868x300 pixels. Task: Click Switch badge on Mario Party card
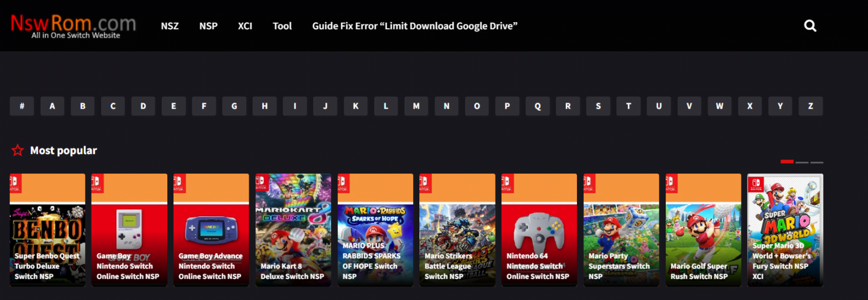click(590, 183)
